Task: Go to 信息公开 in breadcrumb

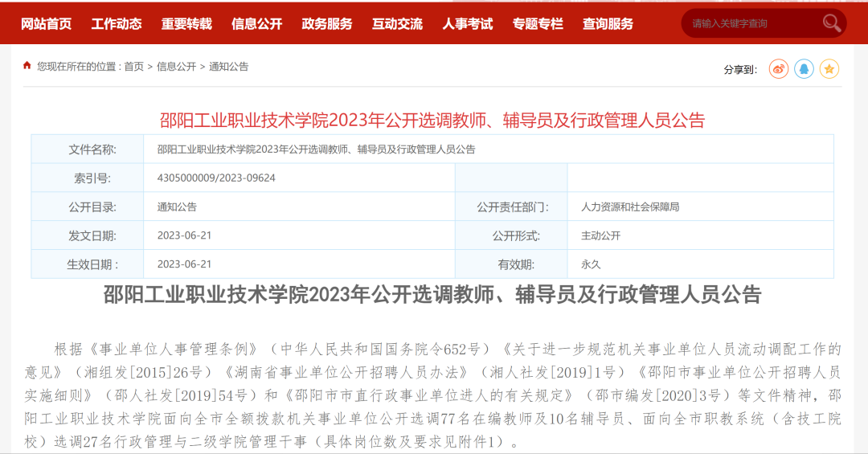Action: (176, 67)
